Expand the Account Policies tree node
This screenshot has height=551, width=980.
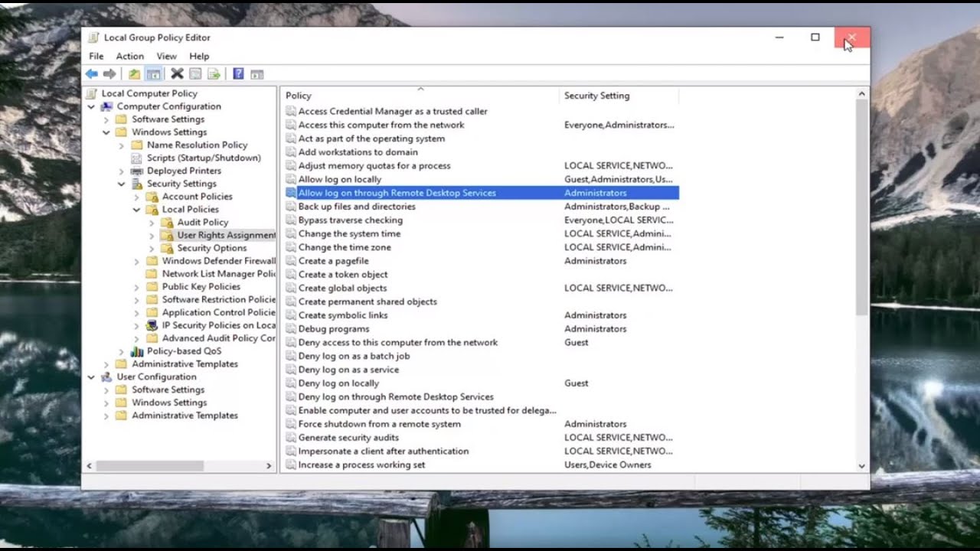tap(137, 197)
